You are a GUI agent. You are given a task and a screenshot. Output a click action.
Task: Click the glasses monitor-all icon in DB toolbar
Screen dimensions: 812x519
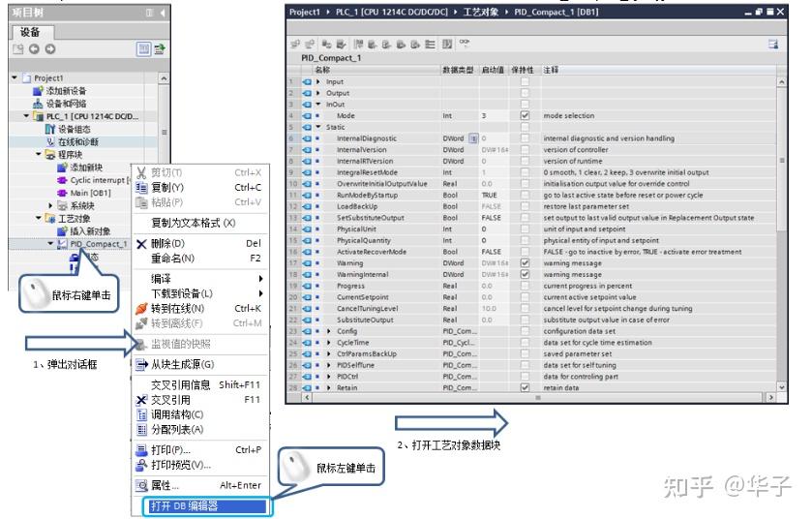465,44
